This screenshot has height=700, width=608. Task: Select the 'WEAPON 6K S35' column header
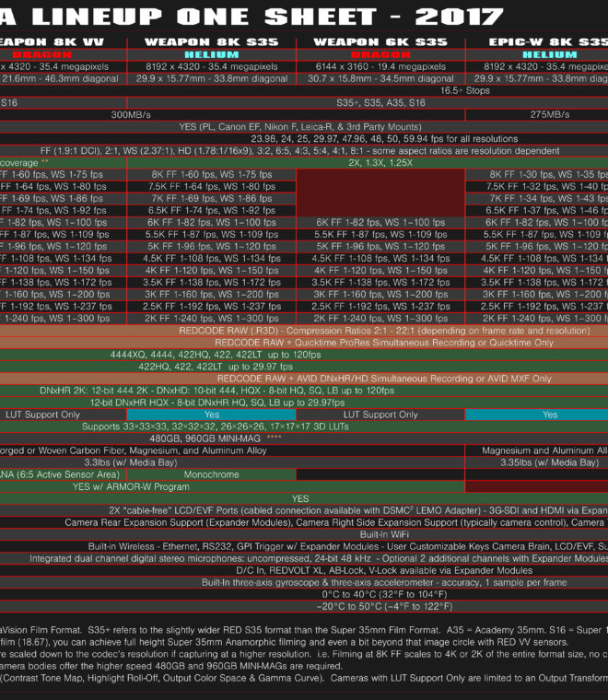click(380, 42)
